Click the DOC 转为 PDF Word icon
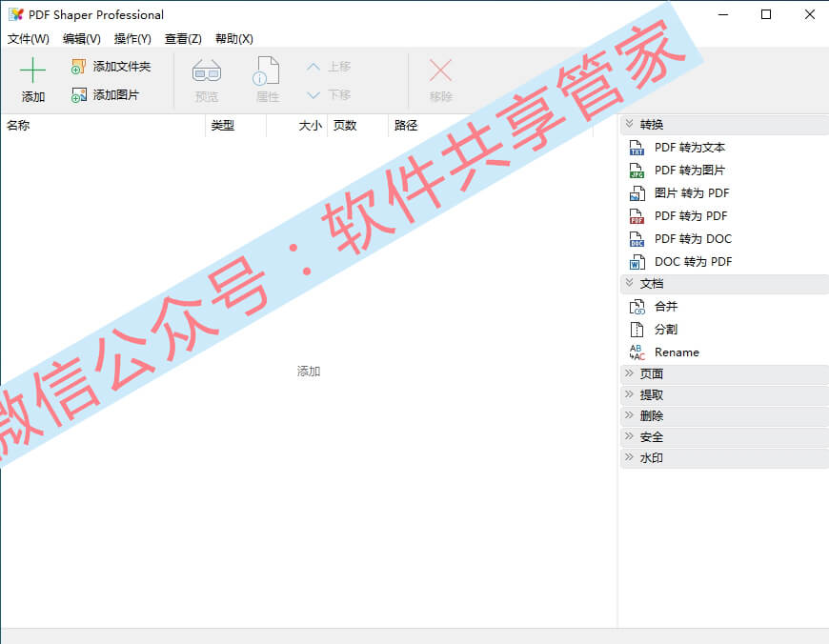 pos(637,262)
